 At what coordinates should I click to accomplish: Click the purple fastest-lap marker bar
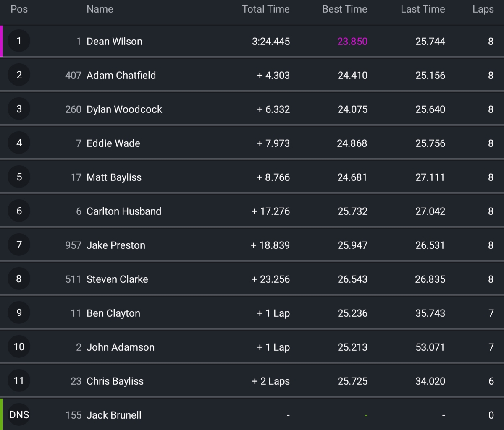(1, 41)
